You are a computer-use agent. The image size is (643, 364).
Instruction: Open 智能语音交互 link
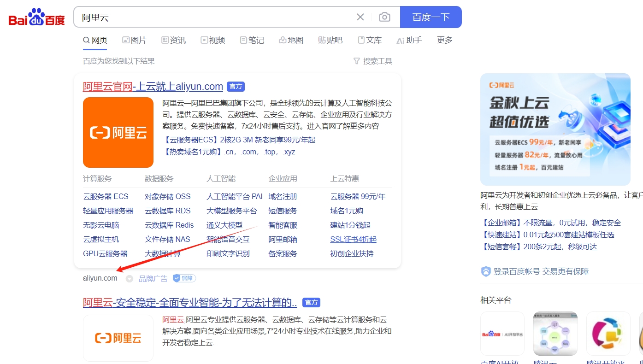[228, 239]
